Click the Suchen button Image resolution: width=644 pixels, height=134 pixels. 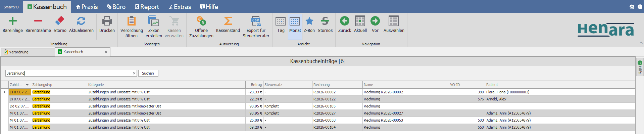(x=148, y=73)
